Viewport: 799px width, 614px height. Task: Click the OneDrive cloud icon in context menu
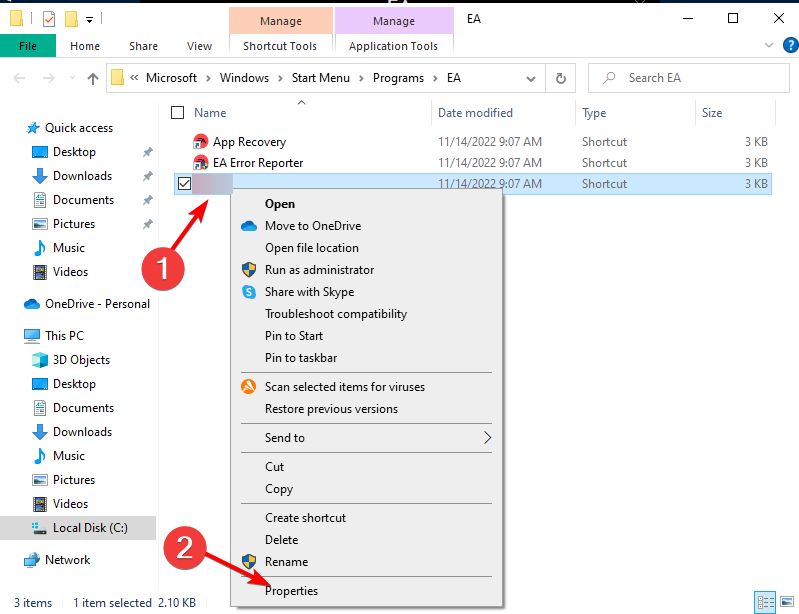[x=249, y=226]
